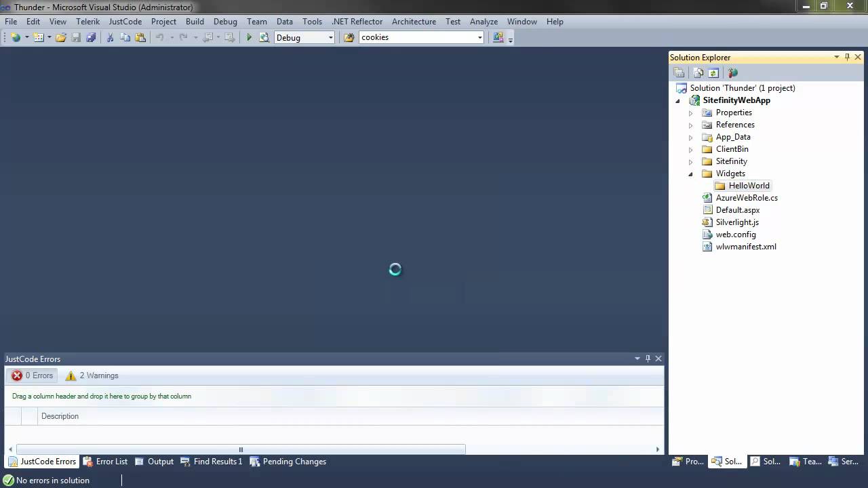Click the Cut scissors icon
This screenshot has width=868, height=488.
pos(110,37)
